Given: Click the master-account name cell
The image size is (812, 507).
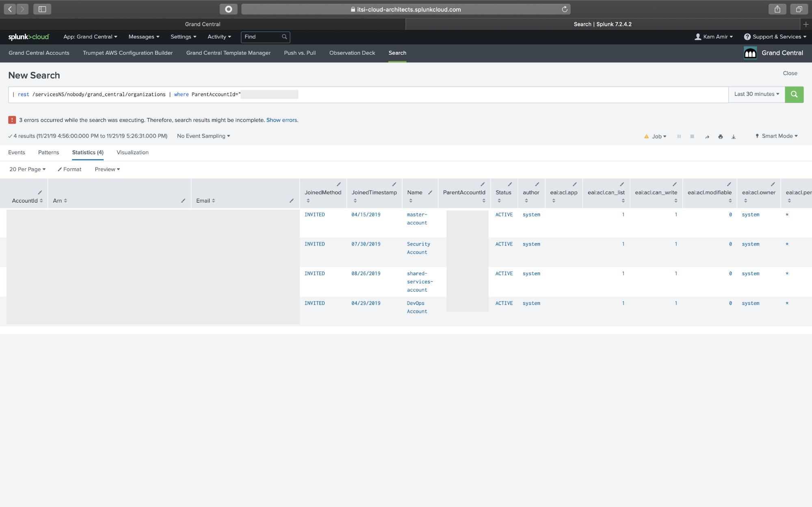Looking at the screenshot, I should [x=417, y=219].
